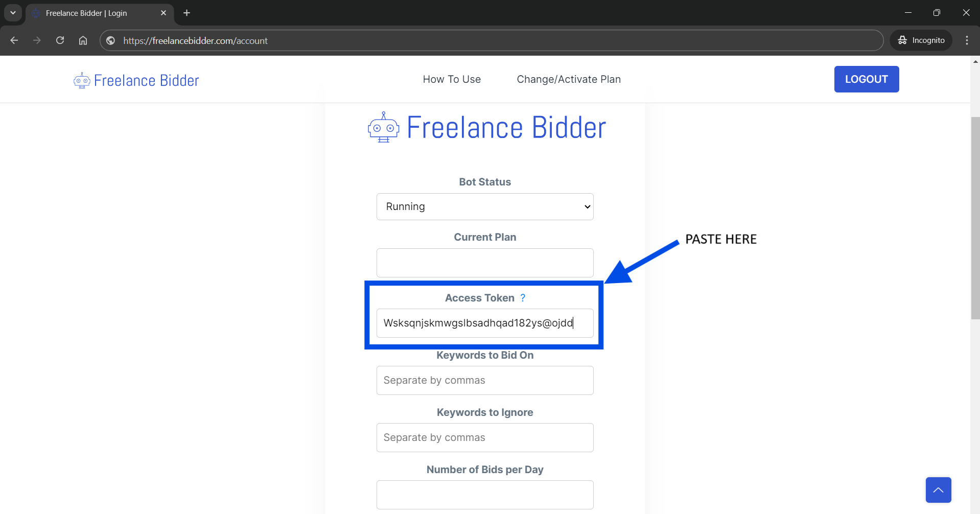Close the Freelance Bidder Login tab
The width and height of the screenshot is (980, 514).
[164, 13]
